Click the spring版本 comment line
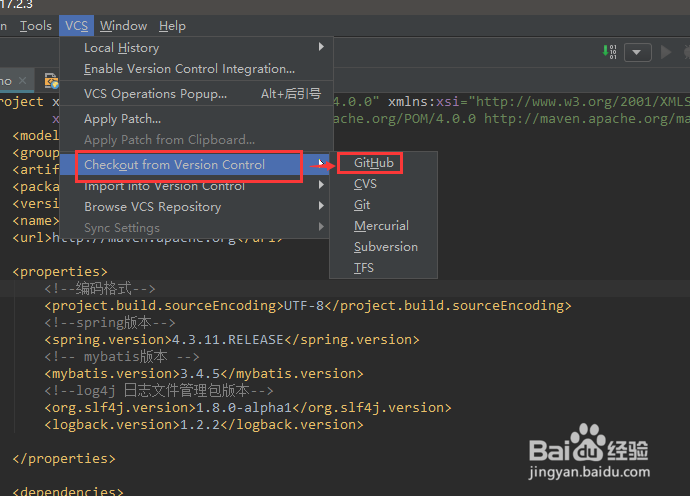 pos(110,323)
